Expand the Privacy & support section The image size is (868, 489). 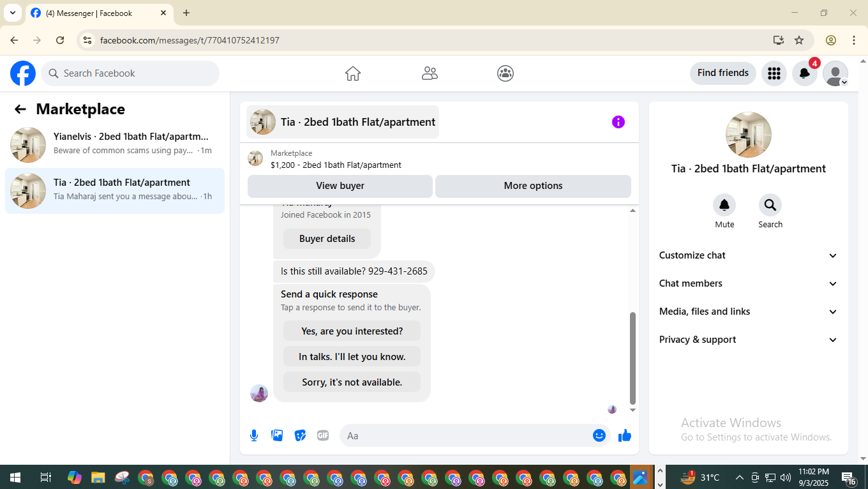[749, 340]
